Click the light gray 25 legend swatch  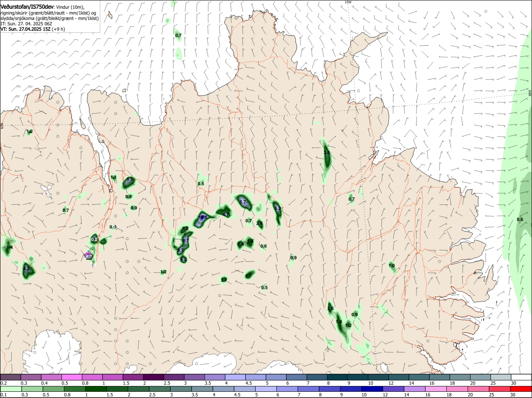(501, 377)
